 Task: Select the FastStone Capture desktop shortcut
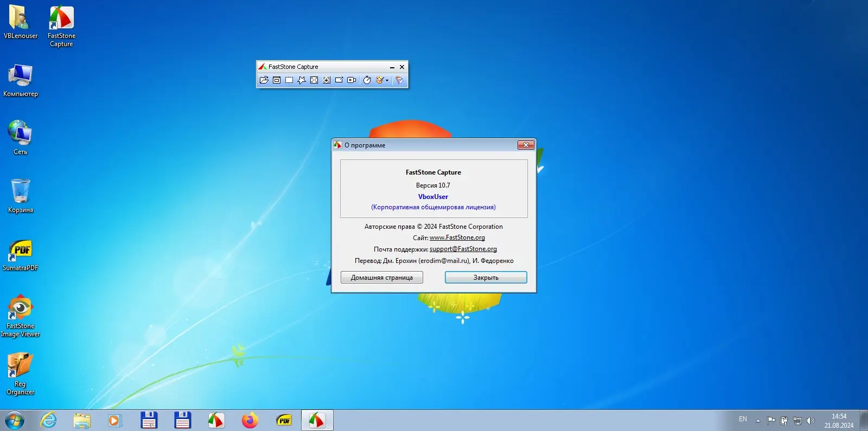(61, 27)
